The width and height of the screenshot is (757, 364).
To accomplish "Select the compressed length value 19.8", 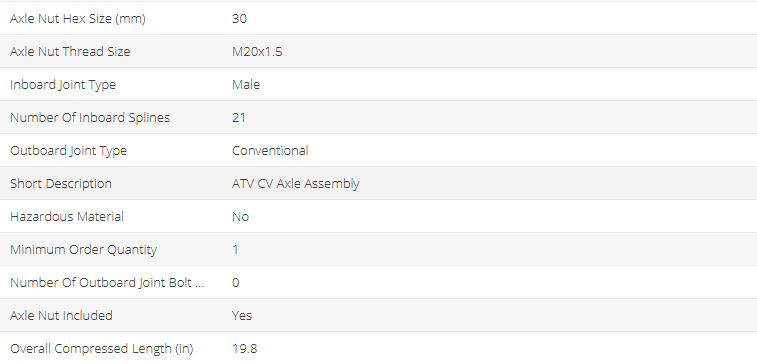I will pyautogui.click(x=245, y=349).
